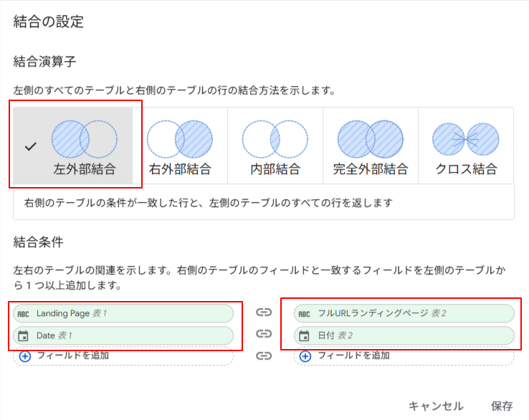This screenshot has height=420, width=529.
Task: Select the 内部結合 join operator
Action: tap(275, 145)
